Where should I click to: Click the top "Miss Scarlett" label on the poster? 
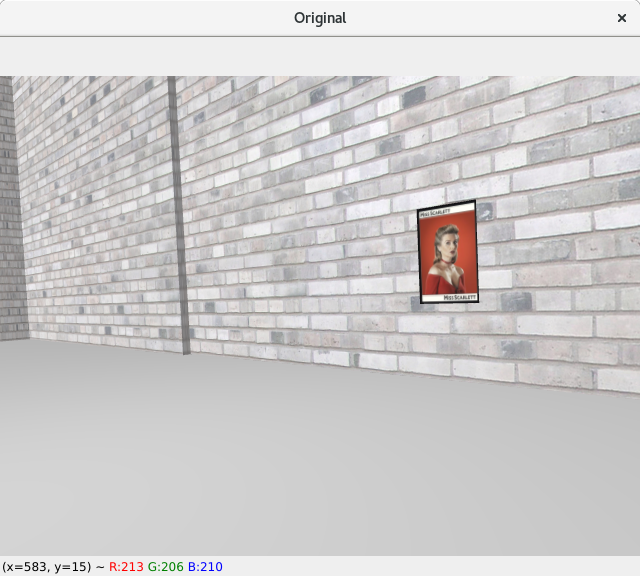click(433, 214)
